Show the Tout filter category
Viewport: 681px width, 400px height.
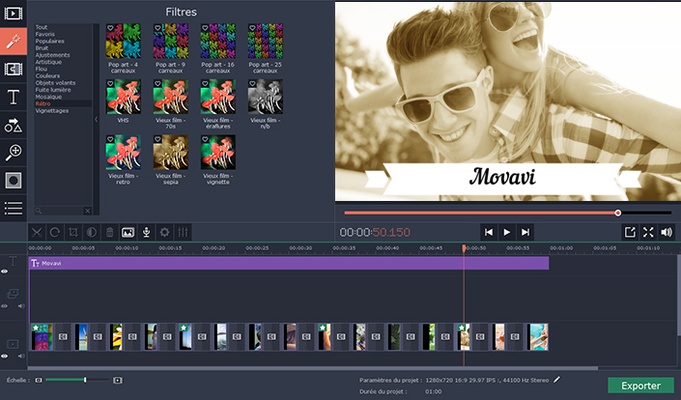pyautogui.click(x=41, y=27)
